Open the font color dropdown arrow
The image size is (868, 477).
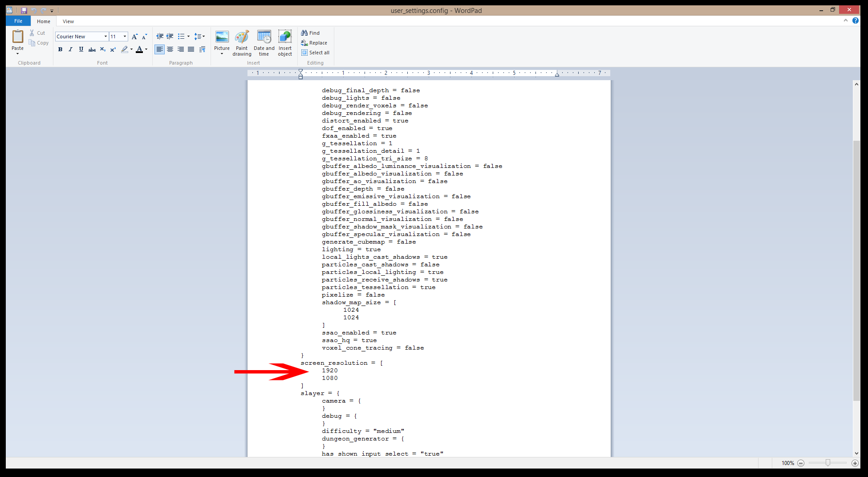pyautogui.click(x=146, y=49)
